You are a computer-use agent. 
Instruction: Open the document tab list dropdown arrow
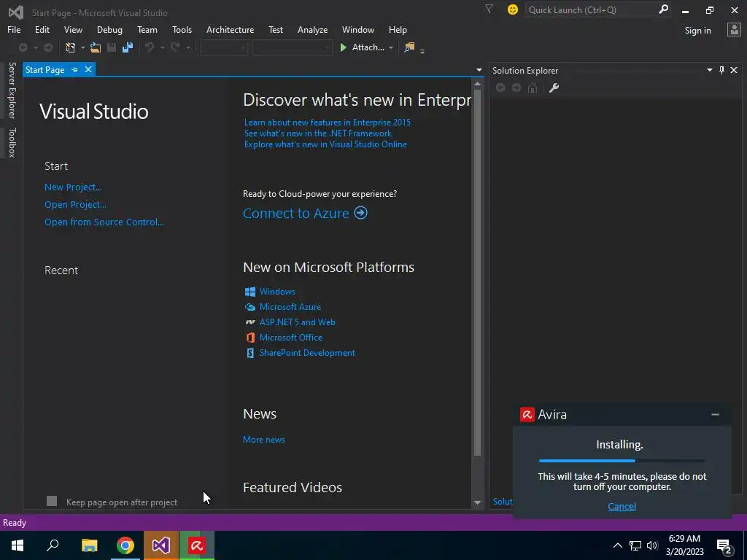[x=479, y=70]
